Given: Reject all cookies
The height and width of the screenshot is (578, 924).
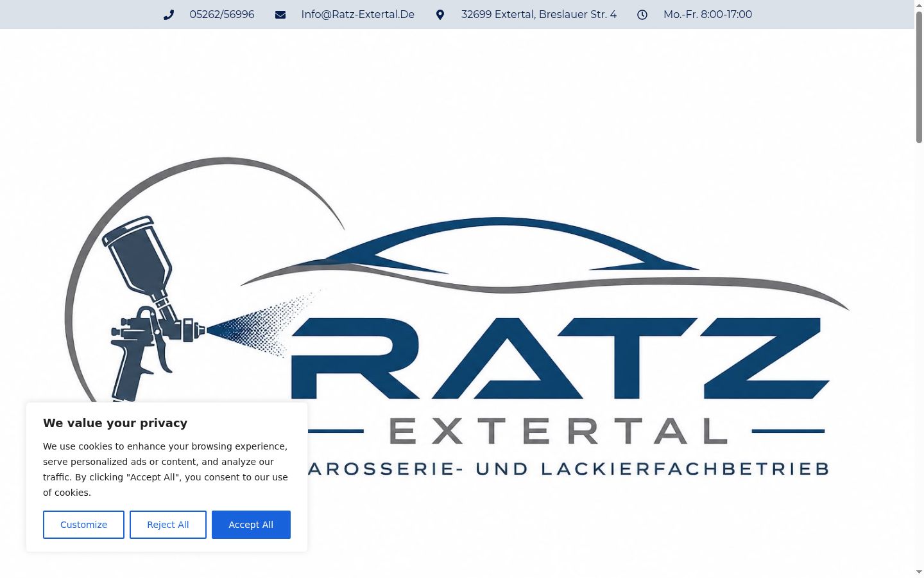Looking at the screenshot, I should point(168,525).
